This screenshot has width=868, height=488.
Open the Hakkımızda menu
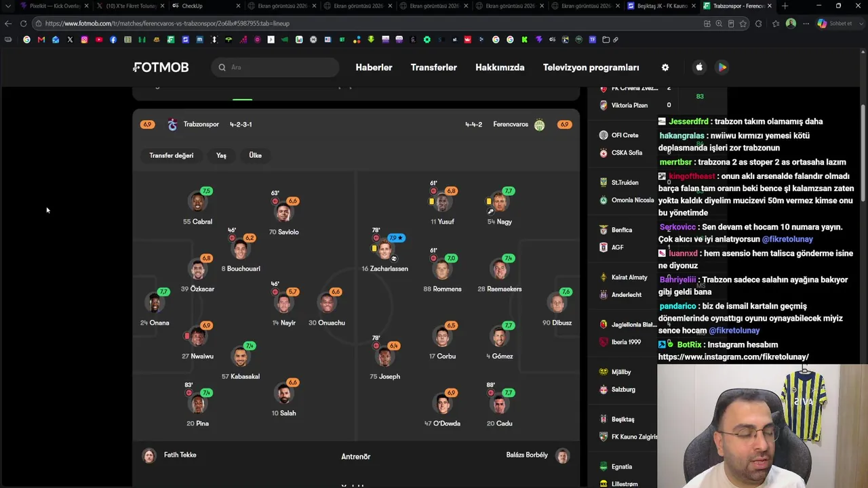click(x=500, y=67)
